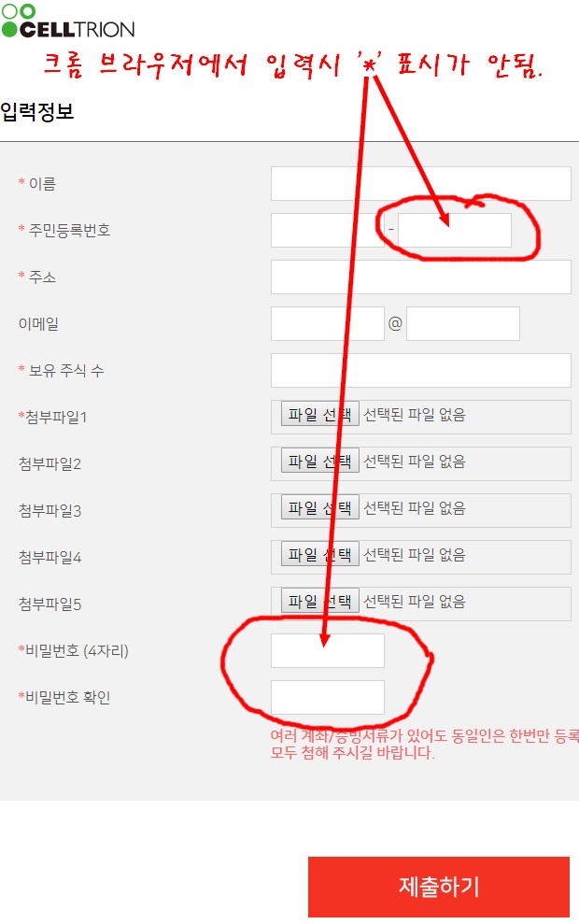Choose a file for 첨부파일1
This screenshot has height=924, width=579.
[x=319, y=414]
